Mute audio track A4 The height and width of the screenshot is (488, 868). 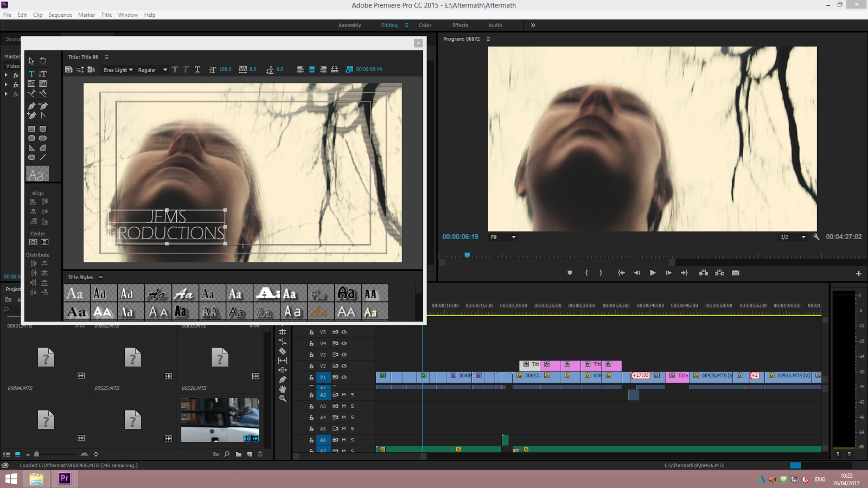coord(343,418)
